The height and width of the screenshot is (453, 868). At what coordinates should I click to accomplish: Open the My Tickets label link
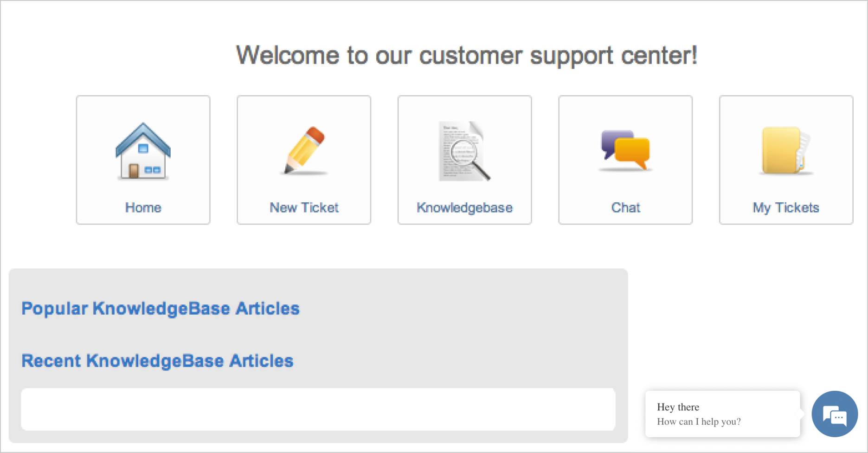(786, 207)
